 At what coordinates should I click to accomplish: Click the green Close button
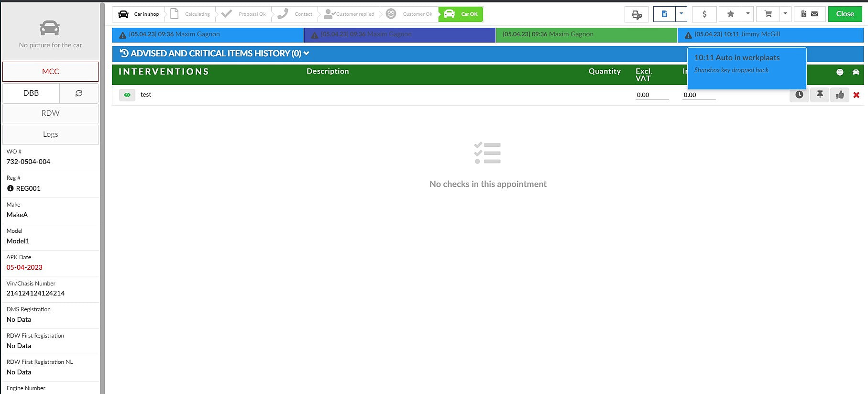(x=845, y=14)
